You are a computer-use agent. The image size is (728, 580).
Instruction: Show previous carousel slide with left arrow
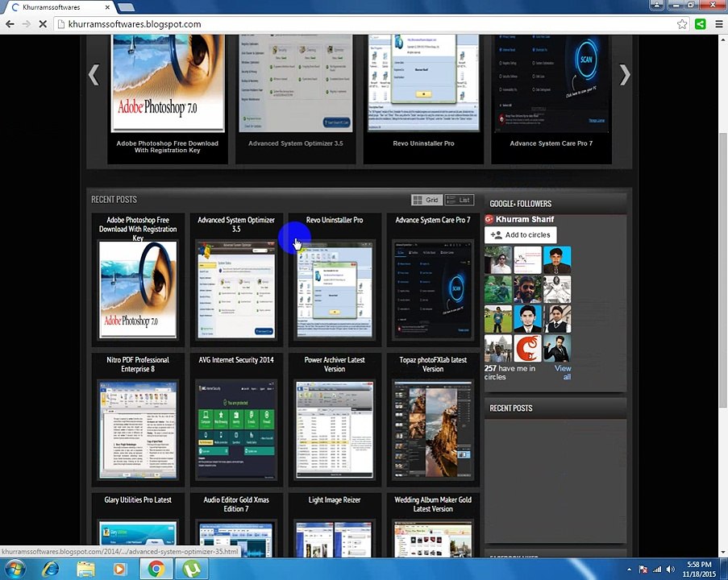(x=94, y=75)
